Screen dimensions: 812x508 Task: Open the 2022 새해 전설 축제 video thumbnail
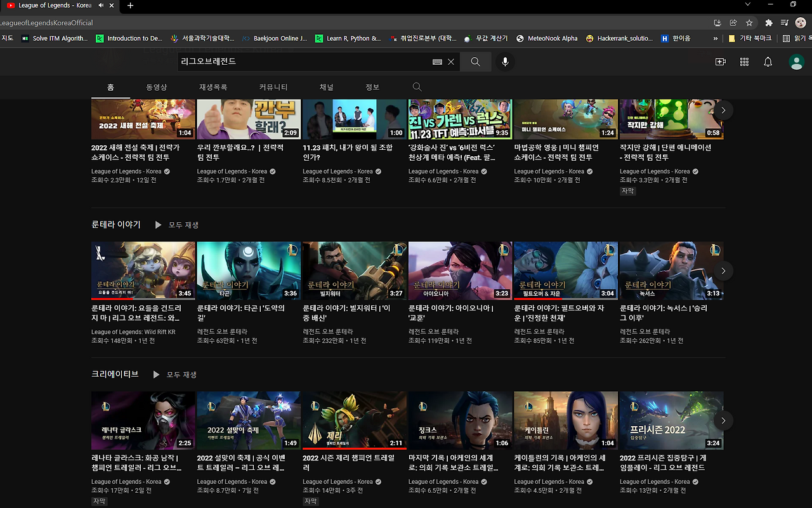[143, 119]
